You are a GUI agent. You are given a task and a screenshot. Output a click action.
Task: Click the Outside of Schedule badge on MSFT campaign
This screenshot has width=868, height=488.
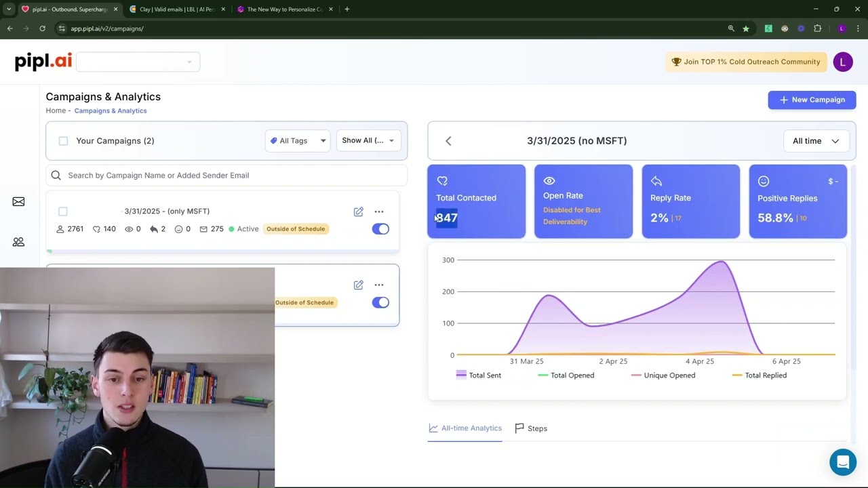coord(296,229)
